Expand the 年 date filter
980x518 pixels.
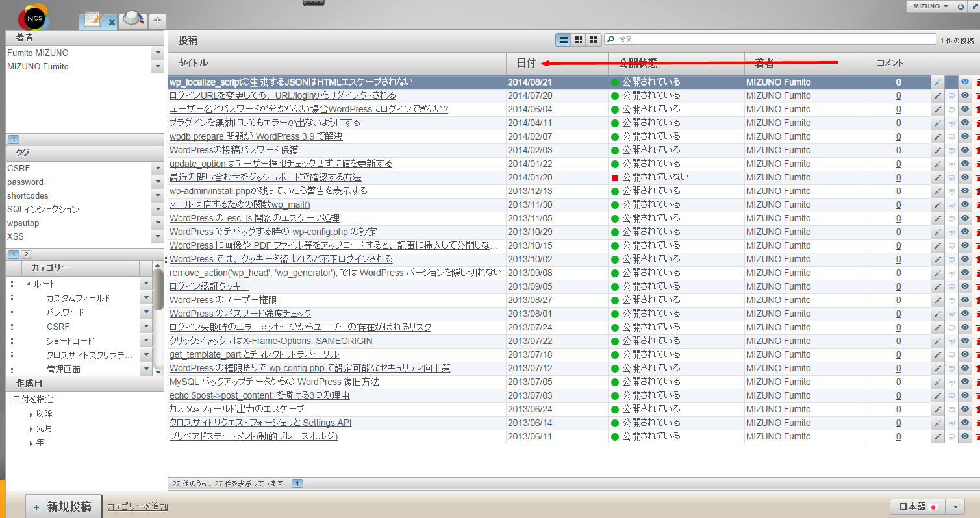tap(31, 443)
